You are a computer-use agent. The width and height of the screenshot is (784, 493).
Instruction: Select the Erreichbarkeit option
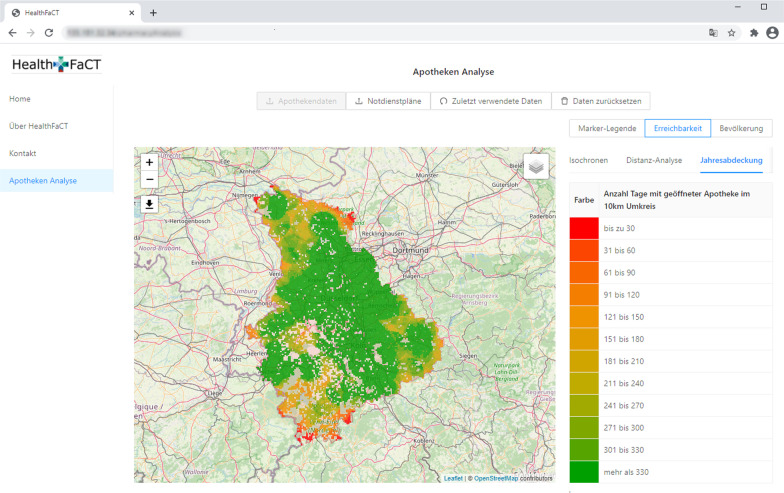(x=677, y=128)
